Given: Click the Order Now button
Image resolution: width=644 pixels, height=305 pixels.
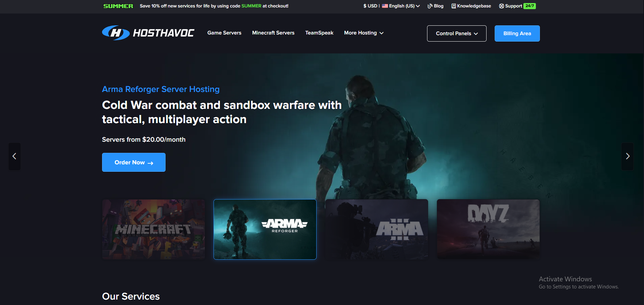Looking at the screenshot, I should (x=134, y=162).
